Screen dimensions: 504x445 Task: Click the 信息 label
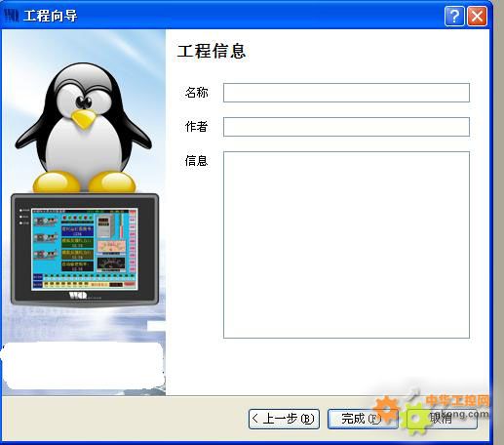click(x=196, y=160)
